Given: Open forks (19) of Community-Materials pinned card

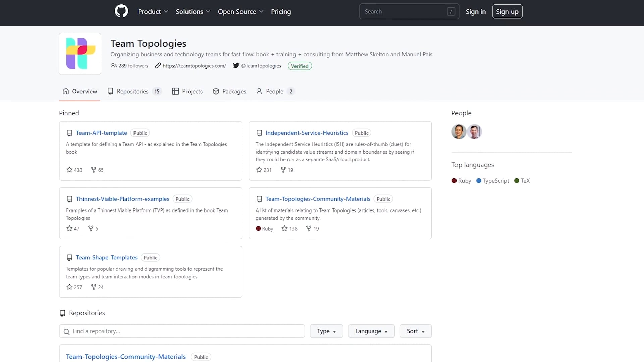Looking at the screenshot, I should (x=312, y=229).
